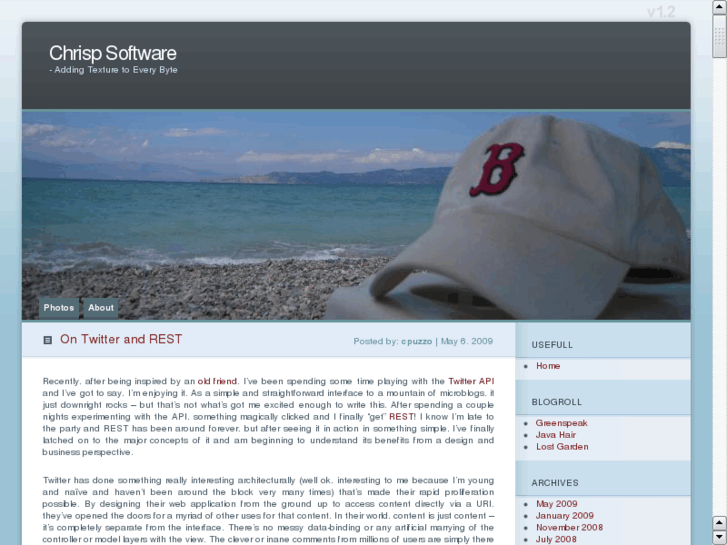Follow the old friend link
This screenshot has width=727, height=545.
tap(217, 381)
